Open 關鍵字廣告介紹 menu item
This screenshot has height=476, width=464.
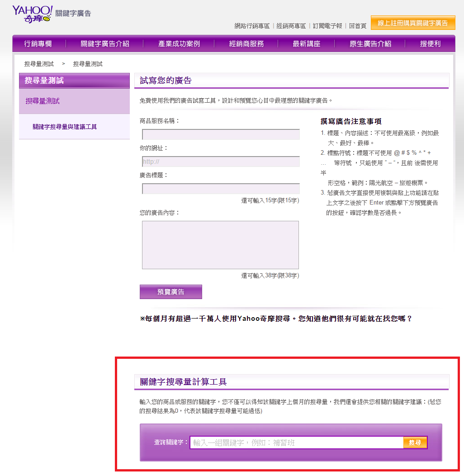[x=105, y=44]
